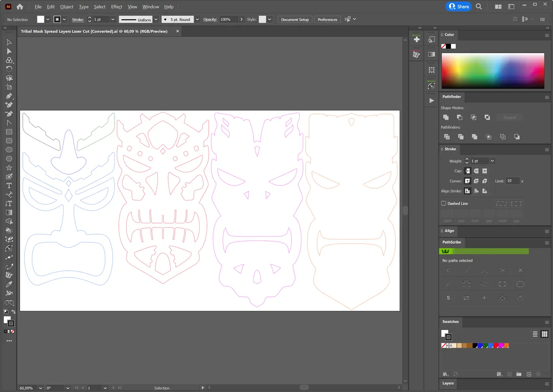Screen dimensions: 553x392
Task: Open the Opacity value dropdown
Action: pos(241,19)
